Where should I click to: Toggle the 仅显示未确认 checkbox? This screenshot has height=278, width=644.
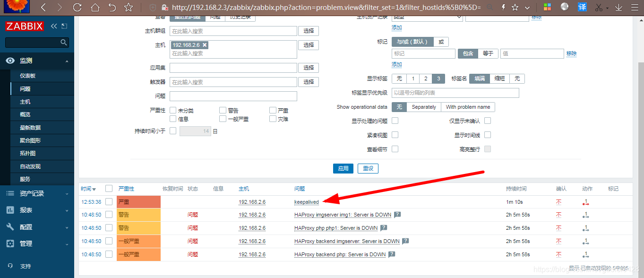coord(488,121)
